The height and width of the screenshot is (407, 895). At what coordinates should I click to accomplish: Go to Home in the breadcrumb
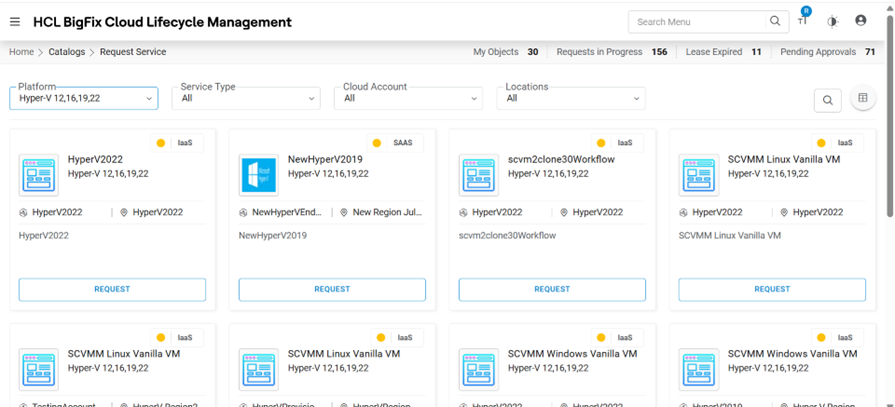21,52
